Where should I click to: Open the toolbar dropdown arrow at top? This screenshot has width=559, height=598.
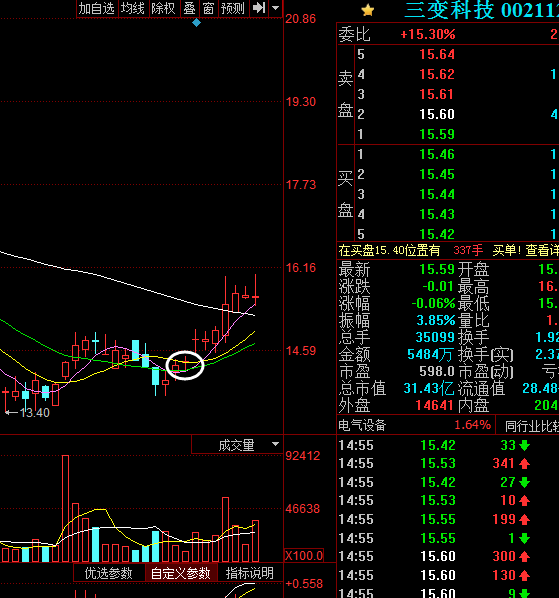(275, 8)
